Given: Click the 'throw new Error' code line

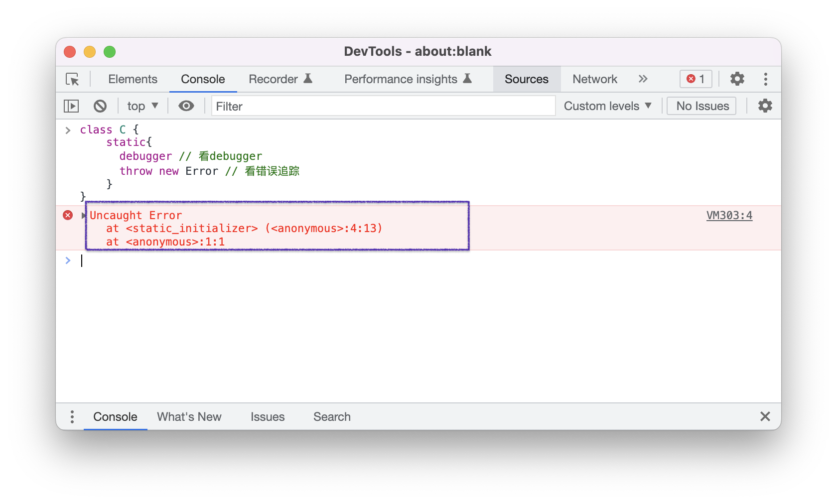Looking at the screenshot, I should [209, 171].
